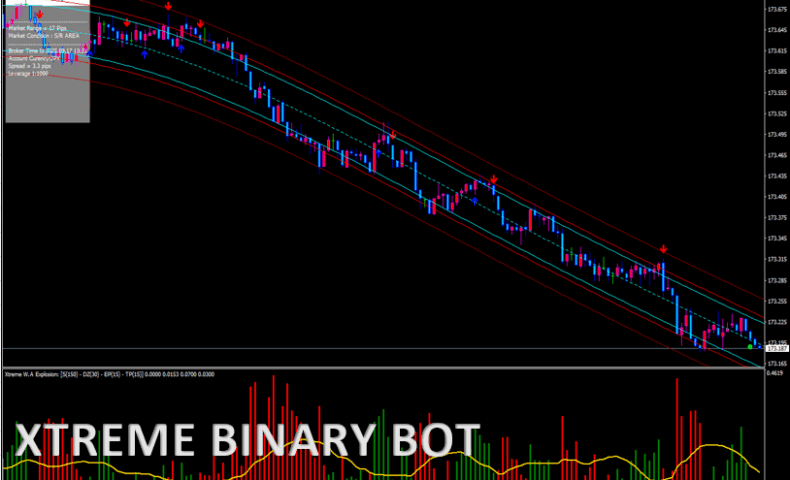
Task: Click the 173.375 price axis label
Action: pyautogui.click(x=777, y=218)
